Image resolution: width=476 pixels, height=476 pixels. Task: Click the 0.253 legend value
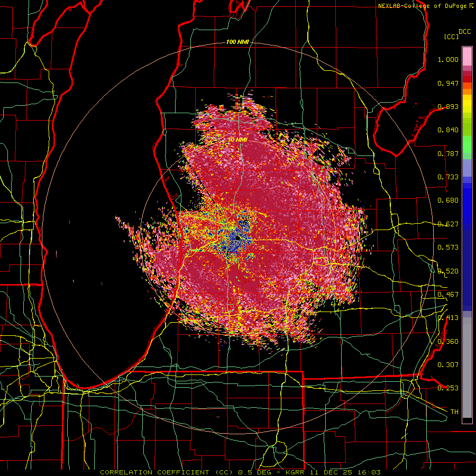[x=448, y=388]
